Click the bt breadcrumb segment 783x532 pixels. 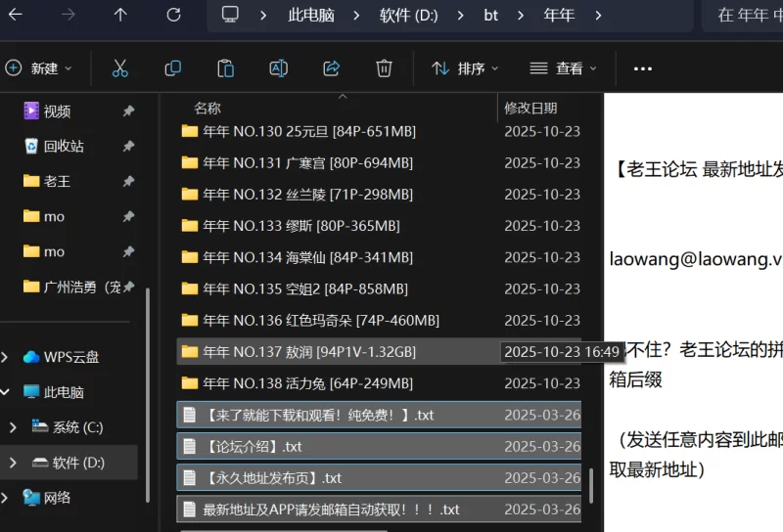490,15
